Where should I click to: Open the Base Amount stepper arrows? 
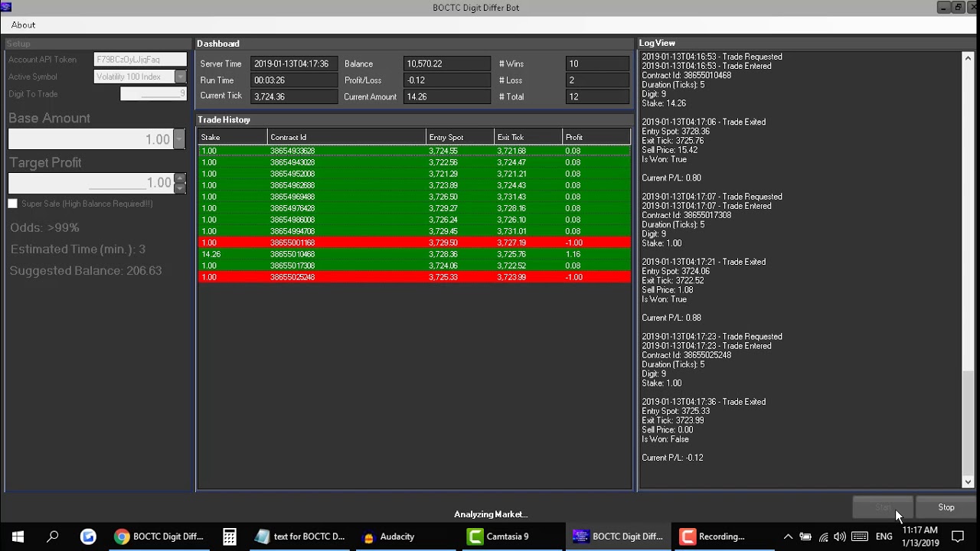click(179, 139)
